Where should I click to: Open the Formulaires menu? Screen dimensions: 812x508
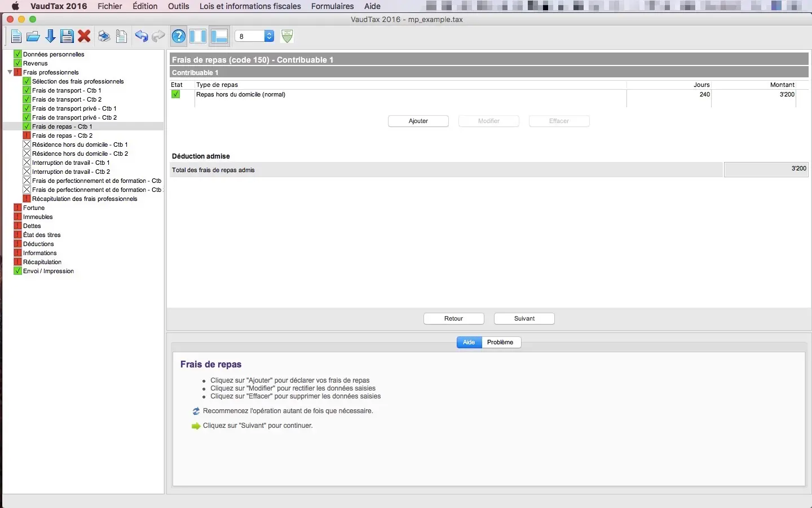[333, 6]
